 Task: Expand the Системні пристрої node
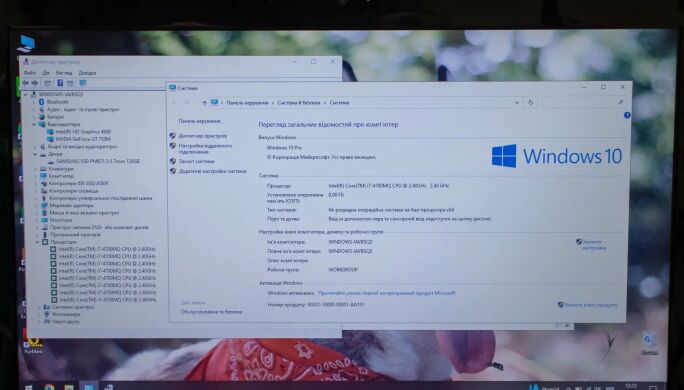coord(38,307)
